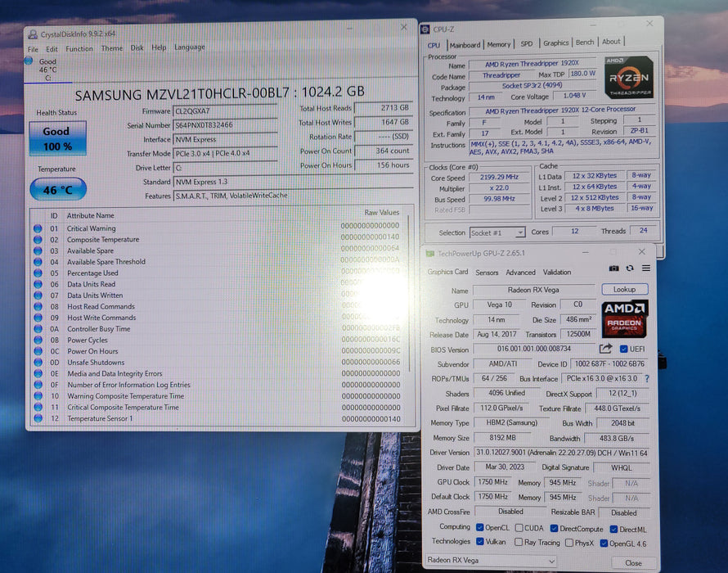
Task: Switch to the Mainboard tab in CPU-Z
Action: (465, 45)
